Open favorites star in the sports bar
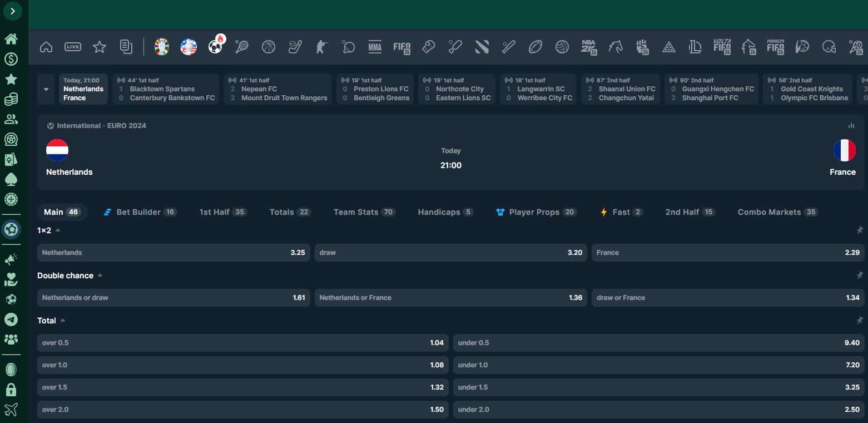The height and width of the screenshot is (423, 868). click(x=100, y=47)
